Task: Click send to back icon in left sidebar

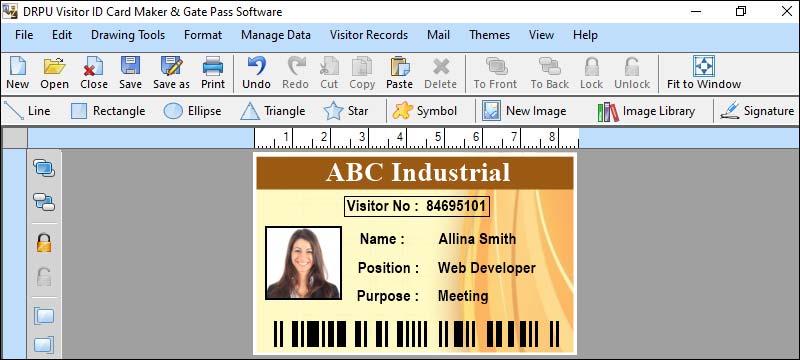Action: click(44, 201)
